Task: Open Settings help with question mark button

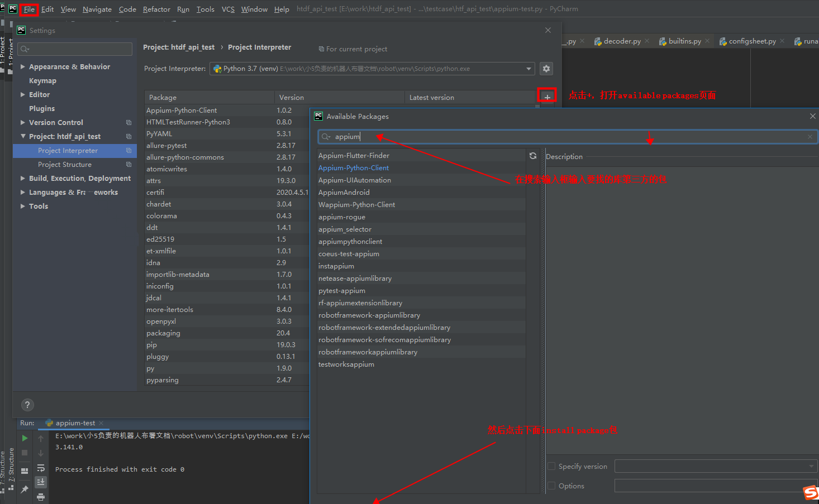Action: point(27,405)
